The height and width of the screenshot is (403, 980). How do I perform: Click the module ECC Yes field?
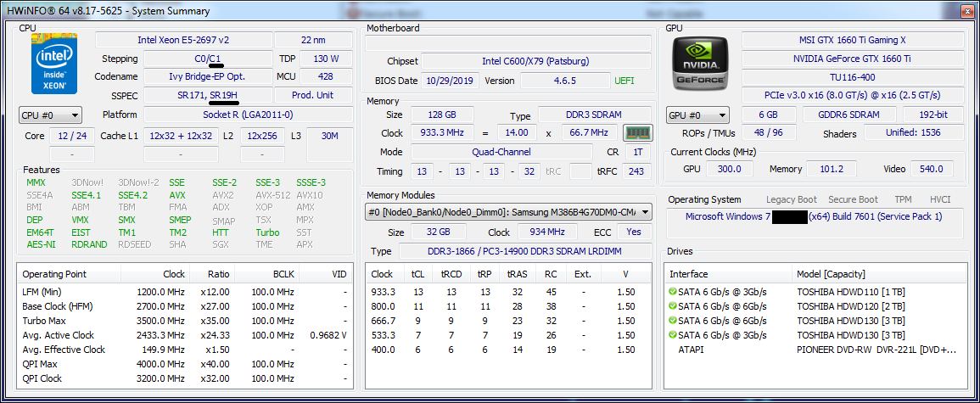pyautogui.click(x=634, y=231)
